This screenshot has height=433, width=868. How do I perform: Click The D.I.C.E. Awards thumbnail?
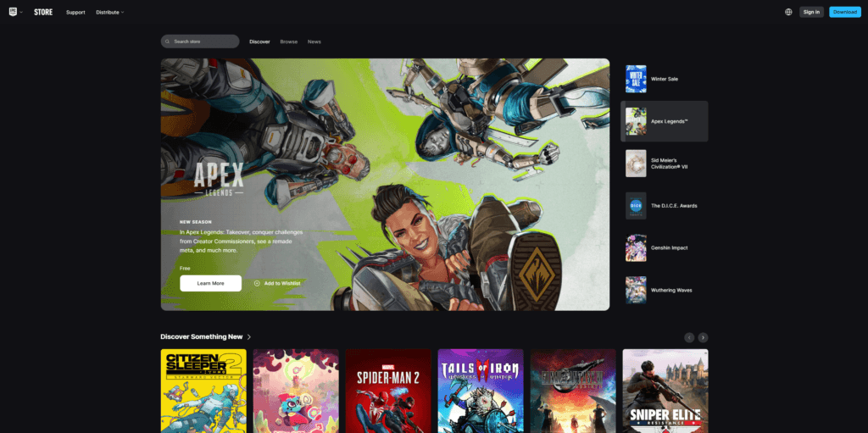tap(636, 205)
